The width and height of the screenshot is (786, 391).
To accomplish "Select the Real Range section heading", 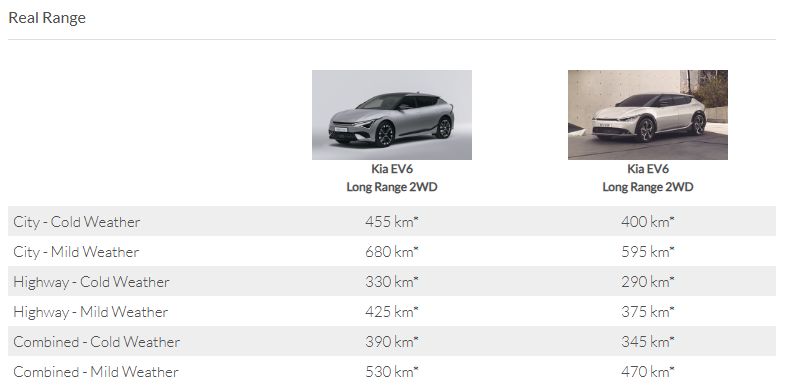I will (x=47, y=18).
